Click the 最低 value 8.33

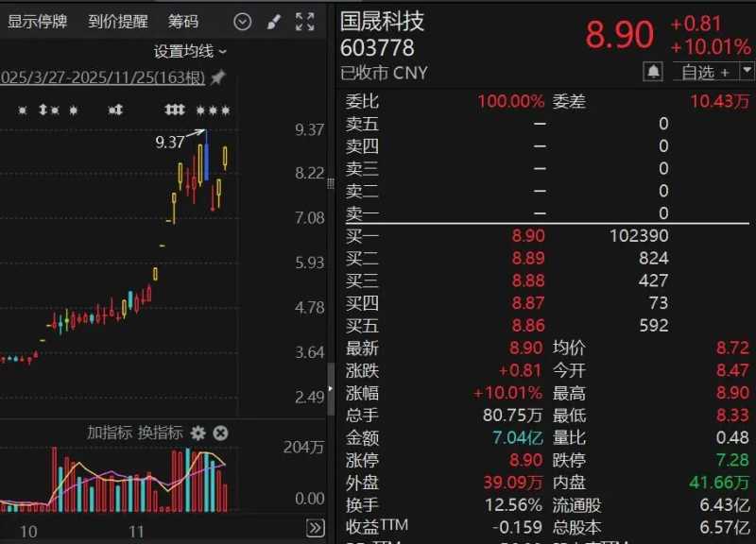click(733, 415)
